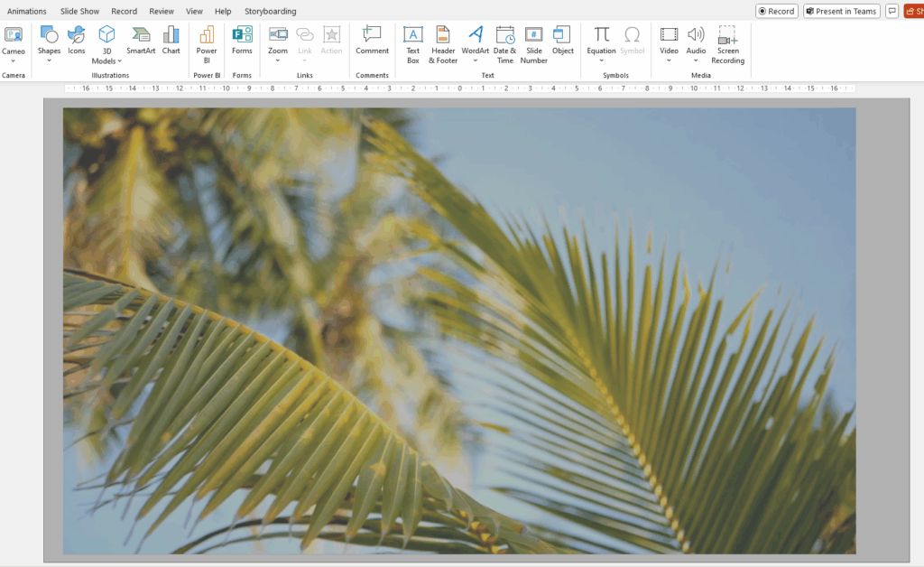924x567 pixels.
Task: Insert Forms into the slide
Action: pos(242,40)
